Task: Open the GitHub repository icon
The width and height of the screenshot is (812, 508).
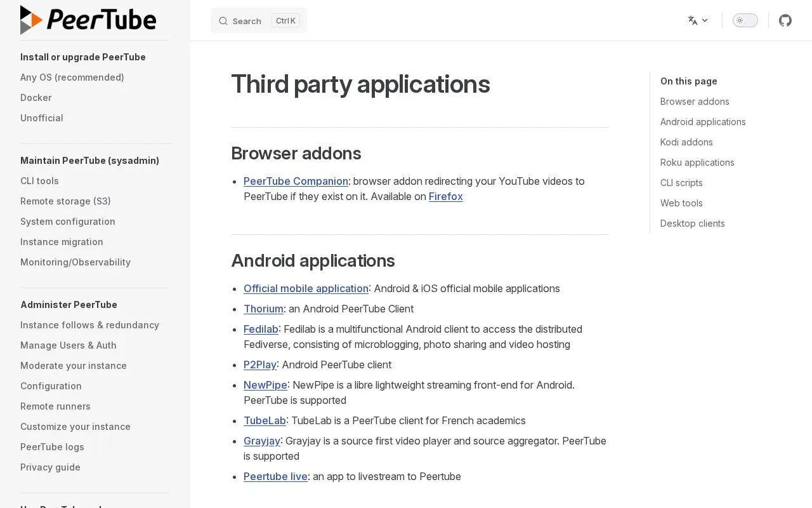Action: click(x=785, y=20)
